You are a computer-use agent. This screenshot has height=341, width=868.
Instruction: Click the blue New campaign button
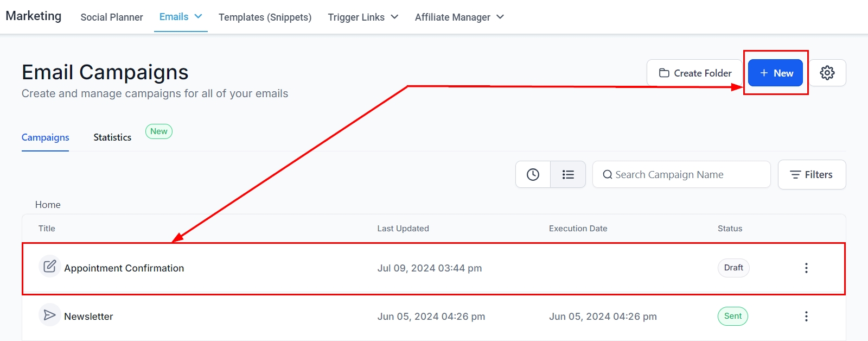(775, 73)
